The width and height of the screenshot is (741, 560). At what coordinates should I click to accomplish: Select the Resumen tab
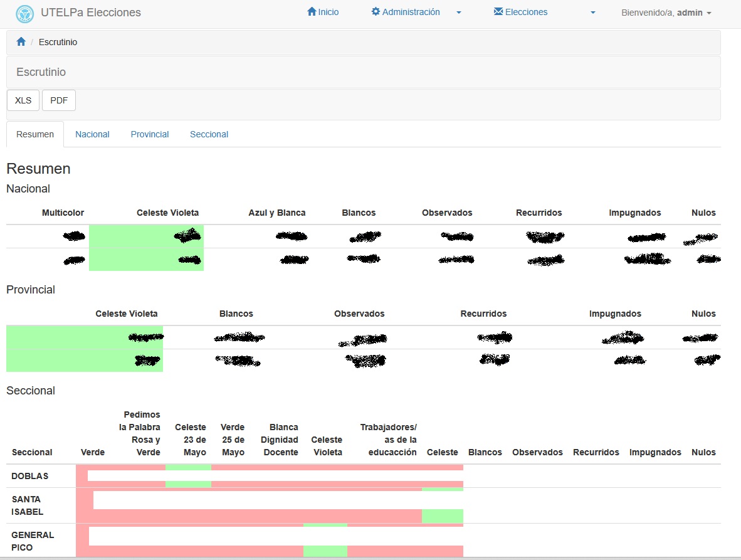35,134
